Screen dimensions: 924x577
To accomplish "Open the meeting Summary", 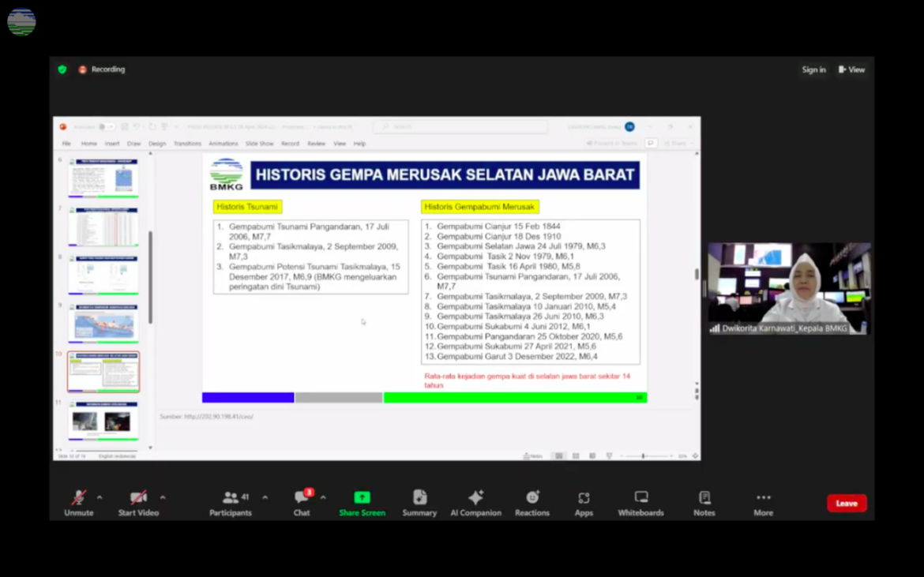I will click(419, 498).
